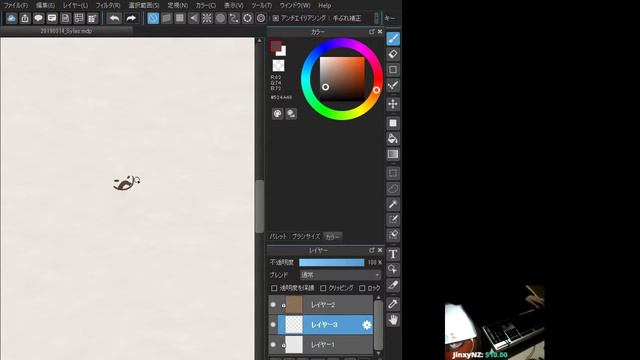This screenshot has height=360, width=640.
Task: Open the 選択範囲 (Select) menu
Action: tap(144, 5)
